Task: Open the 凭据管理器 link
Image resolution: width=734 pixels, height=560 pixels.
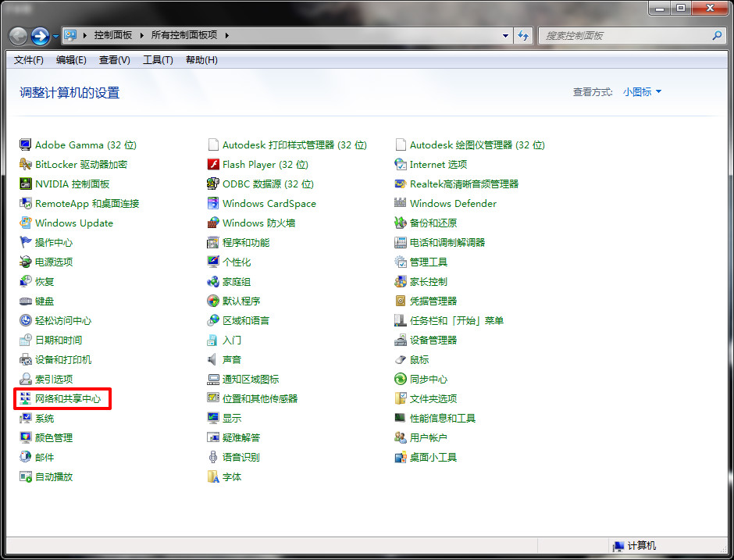Action: [433, 301]
